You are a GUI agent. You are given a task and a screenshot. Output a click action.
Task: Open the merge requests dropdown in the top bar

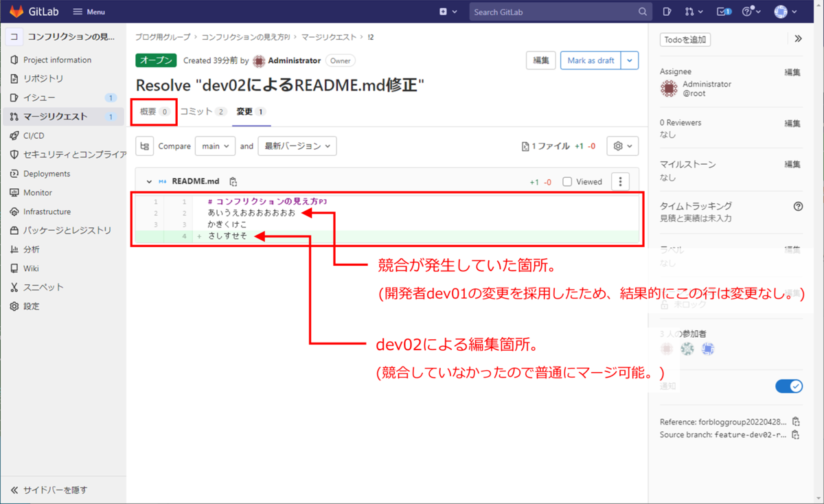pyautogui.click(x=694, y=12)
